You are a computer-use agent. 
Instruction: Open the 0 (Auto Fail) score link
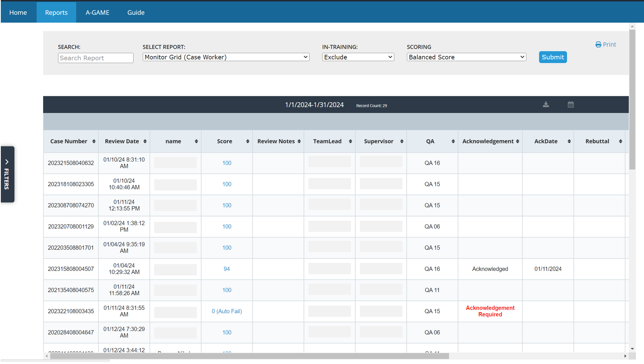tap(227, 311)
